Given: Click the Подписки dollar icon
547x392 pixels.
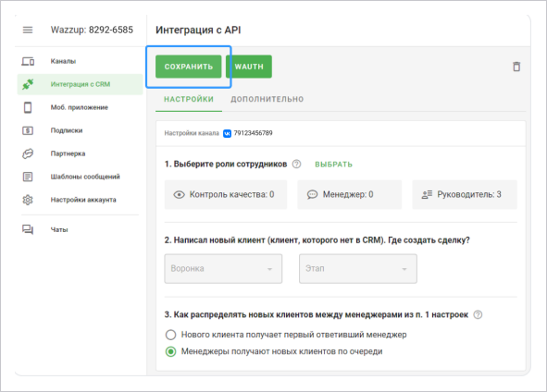Looking at the screenshot, I should (x=28, y=130).
